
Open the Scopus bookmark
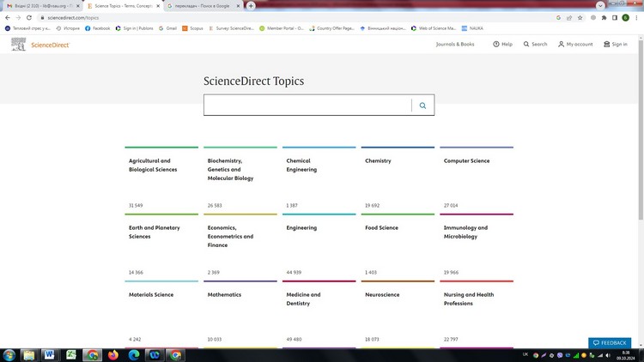coord(192,28)
